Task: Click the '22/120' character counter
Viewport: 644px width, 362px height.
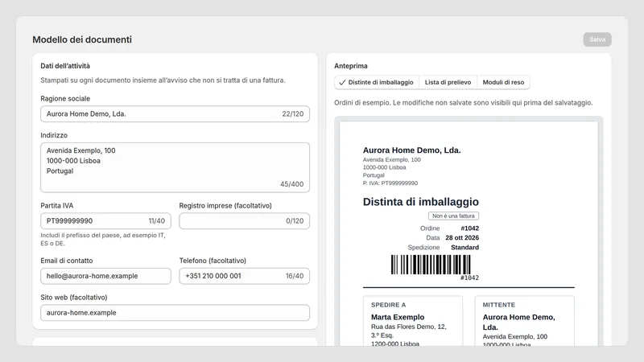Action: point(293,114)
